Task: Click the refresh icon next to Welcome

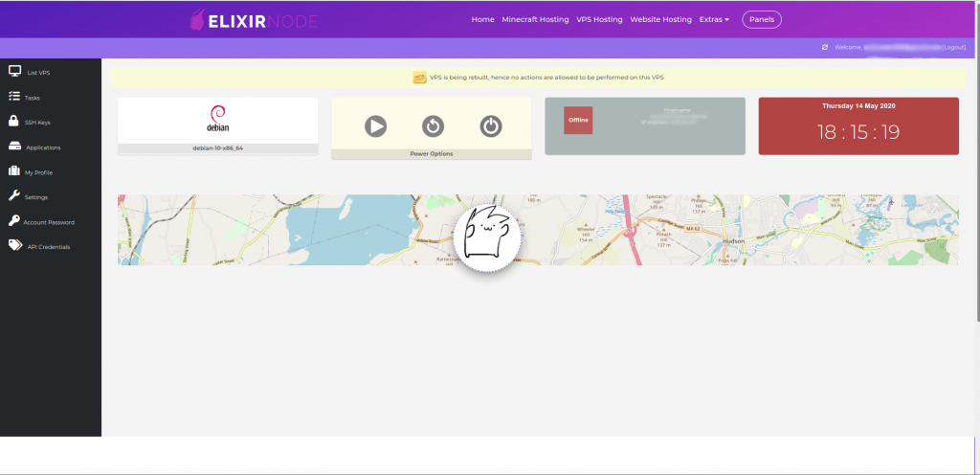Action: tap(825, 48)
